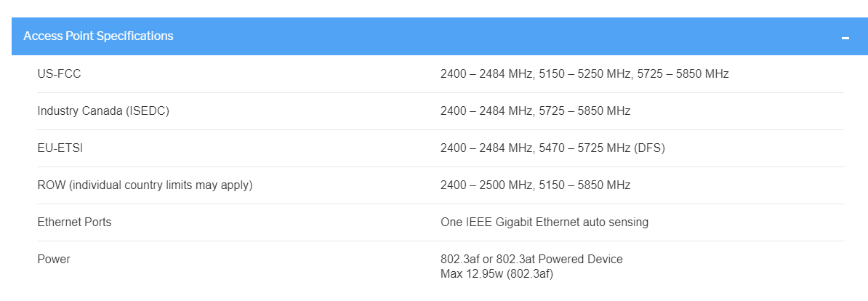The height and width of the screenshot is (301, 868).
Task: Click the 5150 – 5250 MHz US-FCC range
Action: tap(584, 73)
